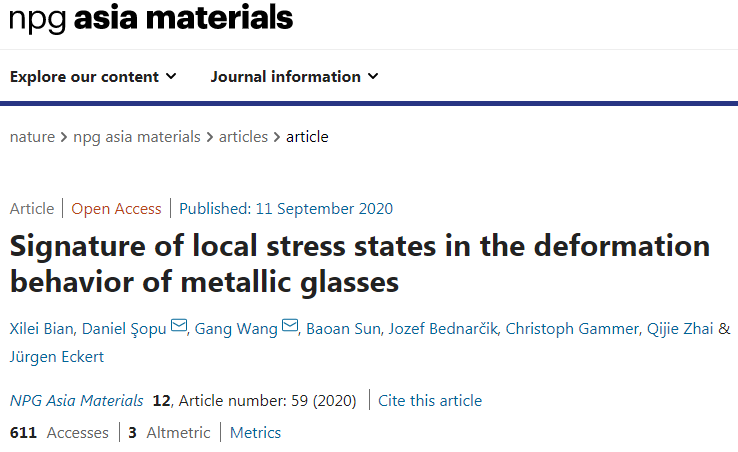Go to nature breadcrumb link
This screenshot has width=738, height=452.
[x=33, y=137]
